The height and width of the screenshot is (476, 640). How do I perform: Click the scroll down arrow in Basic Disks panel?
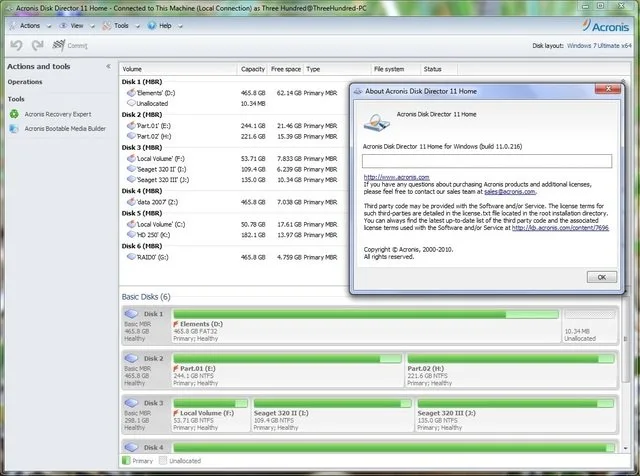tap(625, 448)
